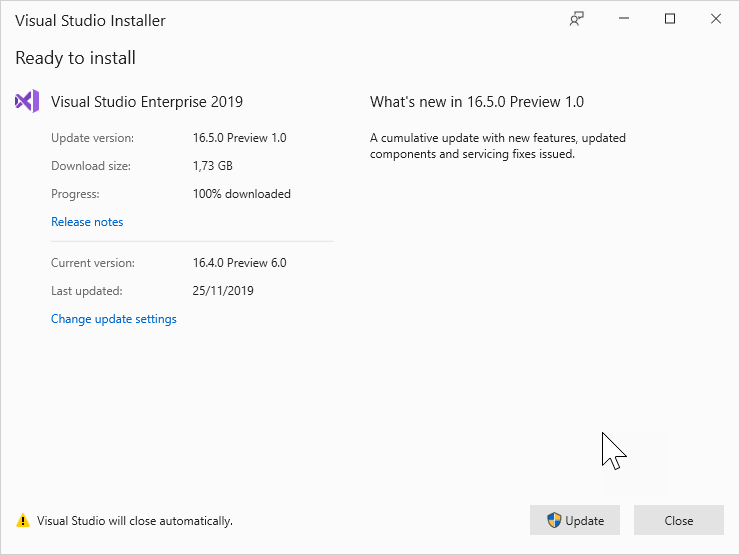The width and height of the screenshot is (740, 555).
Task: Open Change update settings link
Action: pos(114,319)
